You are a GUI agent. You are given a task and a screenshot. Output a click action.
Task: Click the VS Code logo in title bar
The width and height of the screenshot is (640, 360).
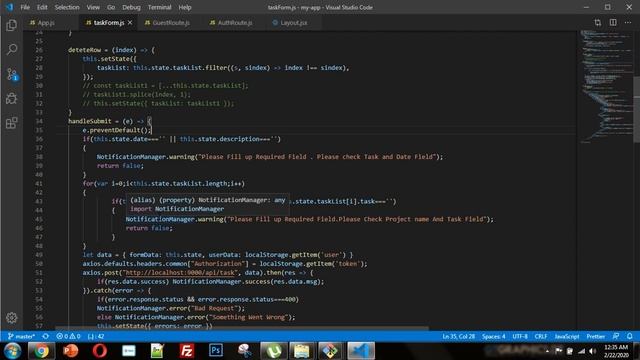click(x=9, y=7)
